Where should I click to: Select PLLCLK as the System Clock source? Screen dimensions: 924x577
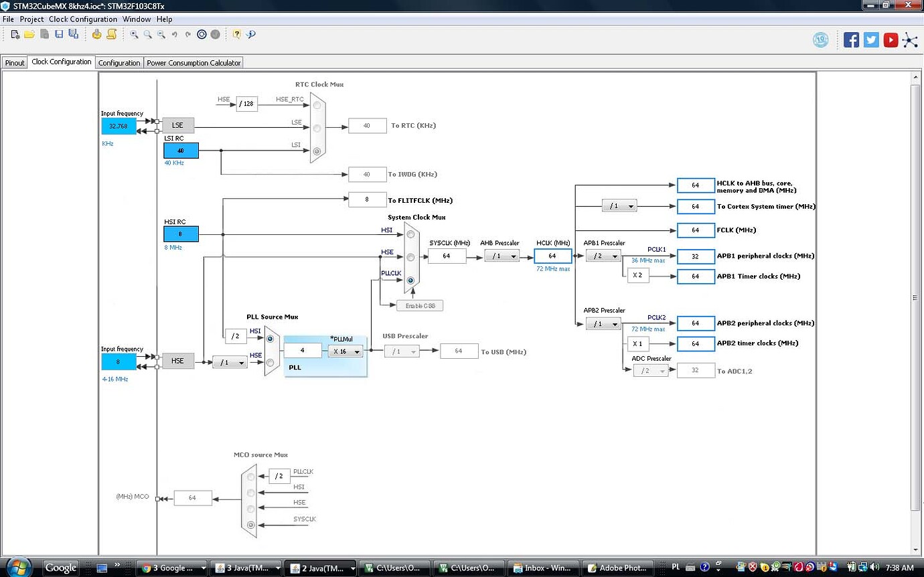tap(410, 280)
